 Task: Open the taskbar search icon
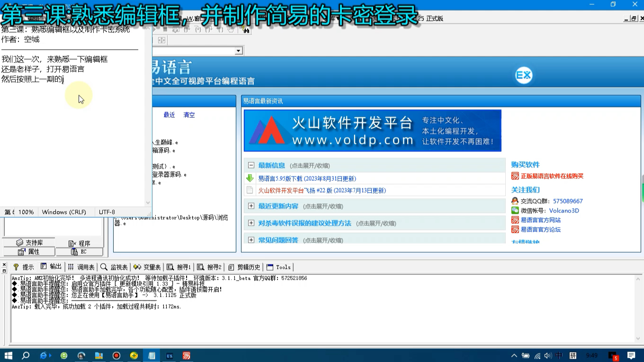[x=26, y=355]
